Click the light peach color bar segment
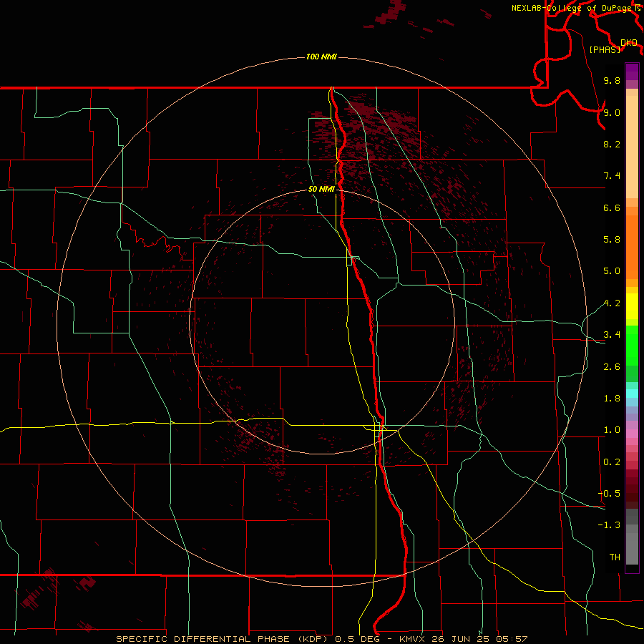Image resolution: width=644 pixels, height=644 pixels. [632, 147]
